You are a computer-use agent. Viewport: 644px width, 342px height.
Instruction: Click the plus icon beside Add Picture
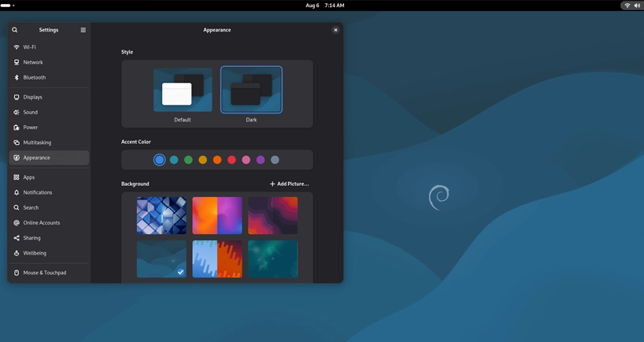(272, 184)
